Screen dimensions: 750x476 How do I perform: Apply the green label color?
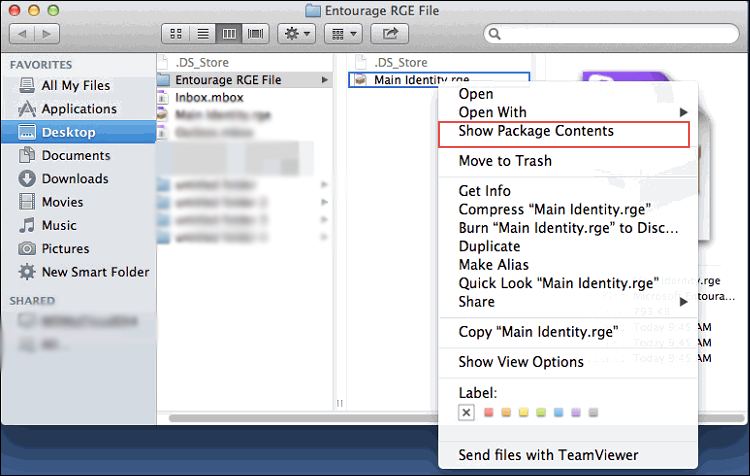click(540, 412)
